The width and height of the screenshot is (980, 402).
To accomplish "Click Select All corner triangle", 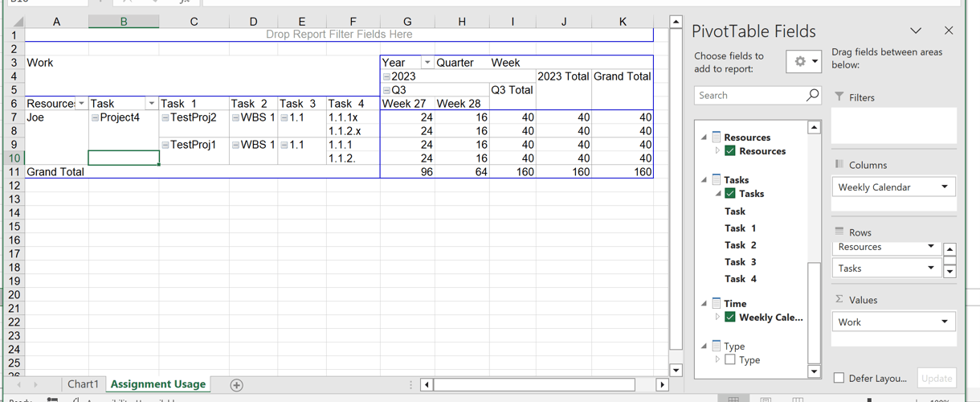I will (18, 22).
